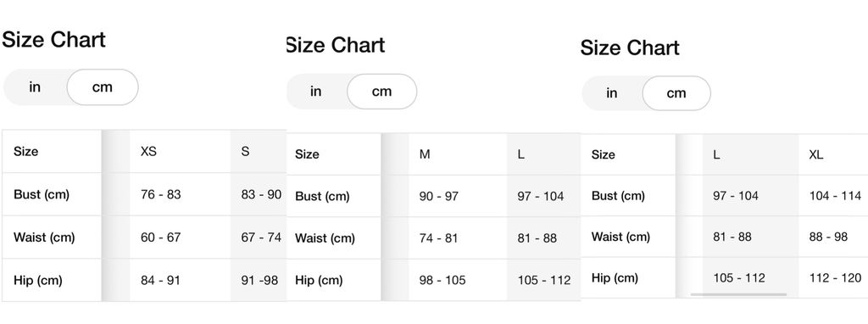
Task: Click the M hip value 98 - 105
Action: (442, 280)
